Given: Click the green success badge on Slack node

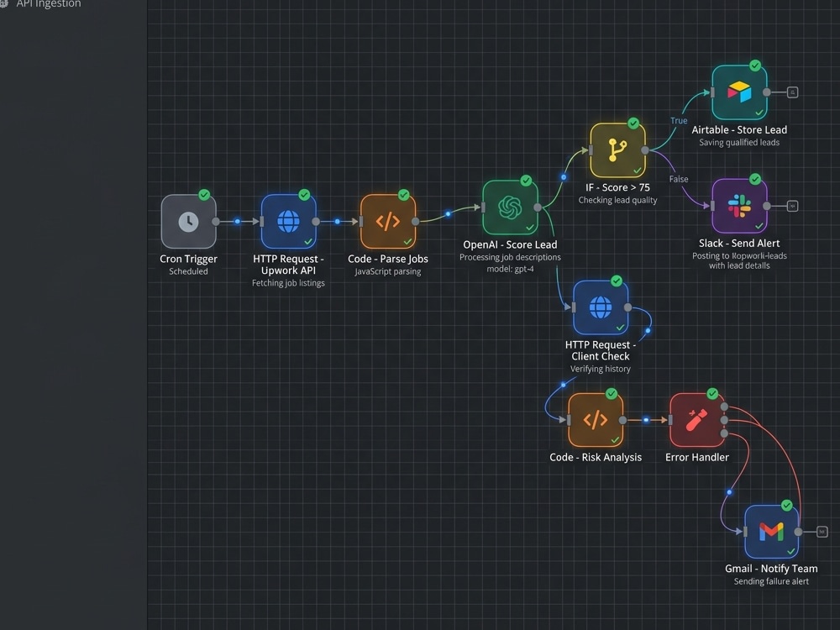Looking at the screenshot, I should click(755, 179).
